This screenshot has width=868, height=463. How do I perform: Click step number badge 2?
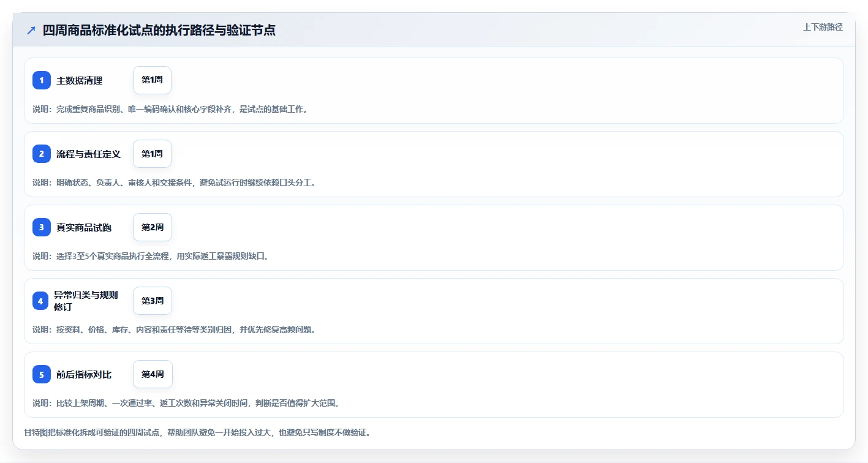pyautogui.click(x=42, y=154)
